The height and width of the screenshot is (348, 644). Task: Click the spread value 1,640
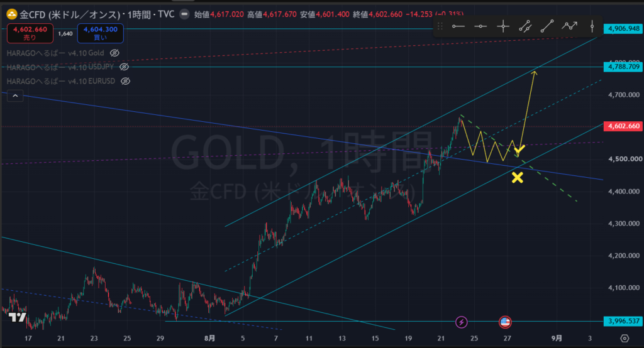(x=65, y=34)
